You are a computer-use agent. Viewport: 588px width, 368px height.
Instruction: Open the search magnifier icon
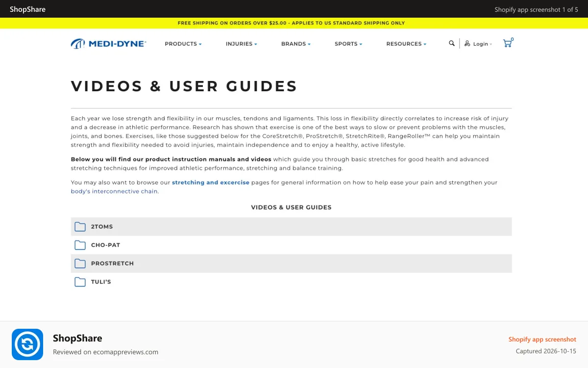452,43
